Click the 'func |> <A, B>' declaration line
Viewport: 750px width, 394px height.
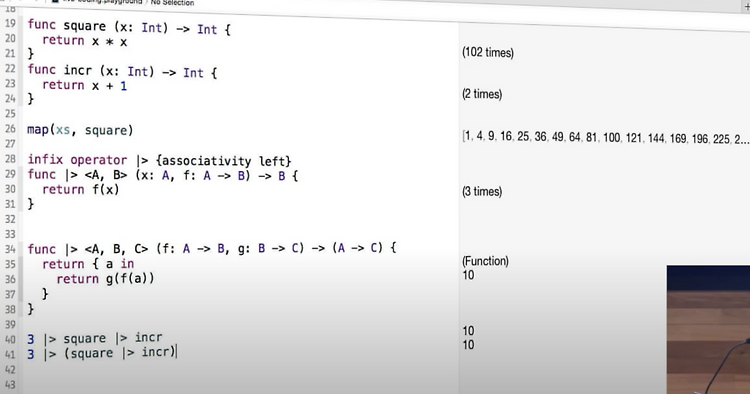[x=163, y=175]
